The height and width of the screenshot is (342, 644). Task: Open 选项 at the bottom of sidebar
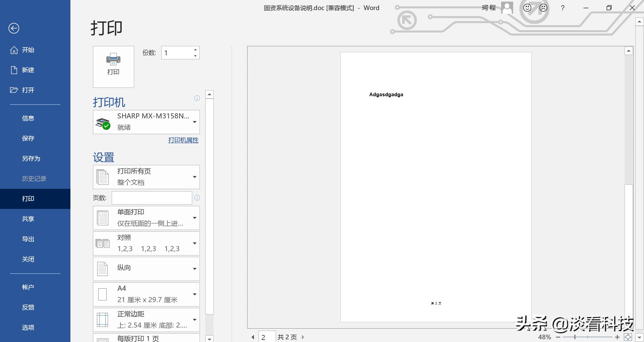click(28, 327)
